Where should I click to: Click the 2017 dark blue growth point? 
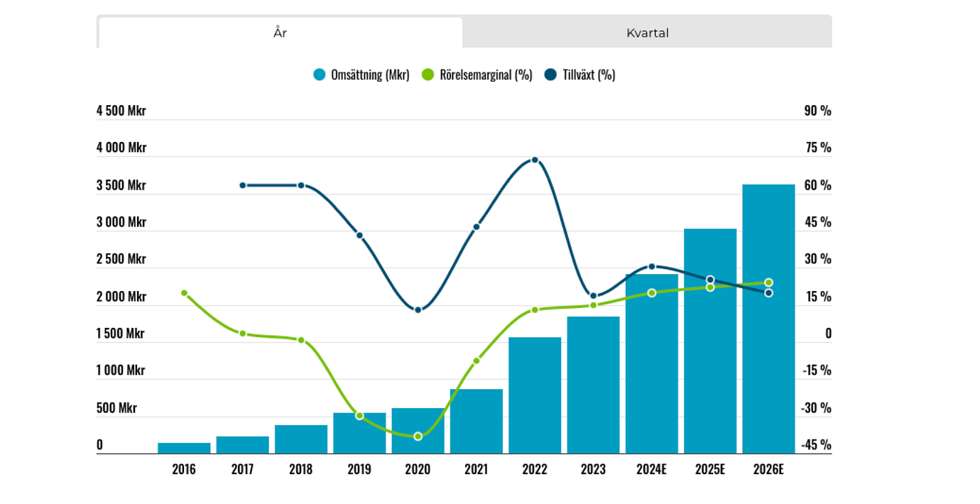pyautogui.click(x=242, y=185)
